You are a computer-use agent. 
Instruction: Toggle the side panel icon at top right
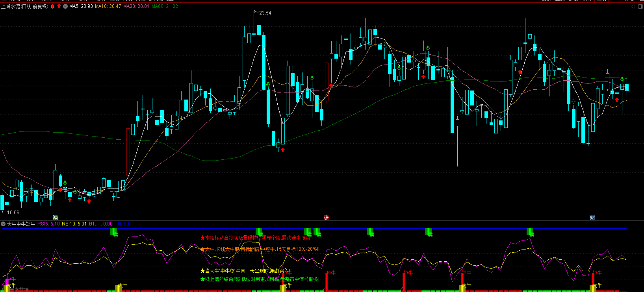[x=640, y=7]
